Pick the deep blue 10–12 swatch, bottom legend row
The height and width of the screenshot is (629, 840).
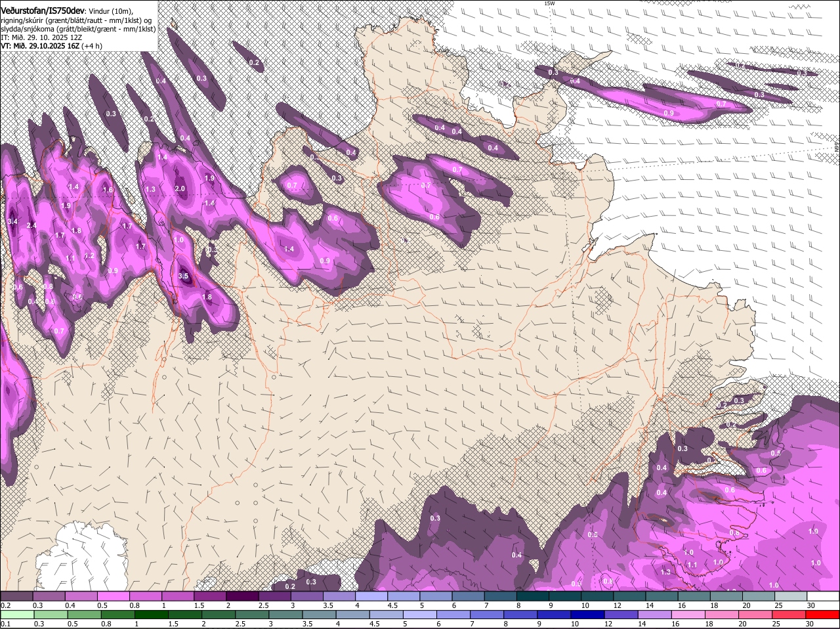point(588,615)
